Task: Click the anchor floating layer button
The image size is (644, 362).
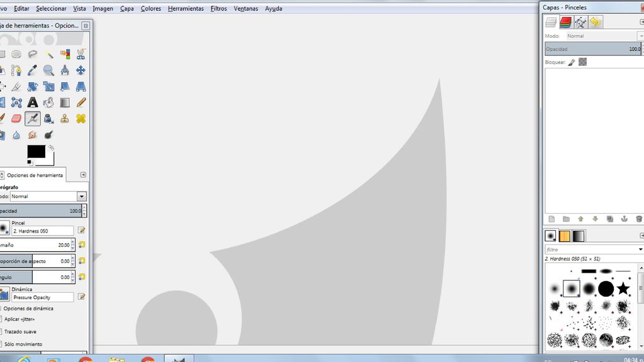Action: click(x=625, y=219)
